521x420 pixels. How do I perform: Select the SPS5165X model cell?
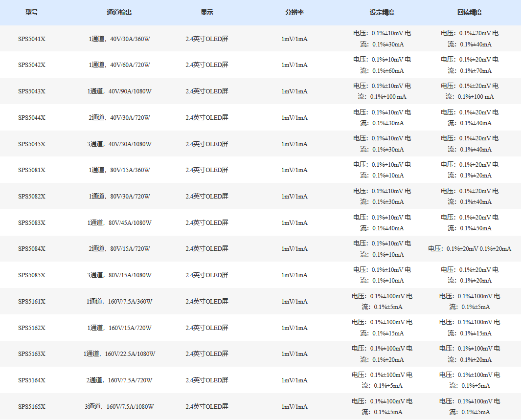32,407
